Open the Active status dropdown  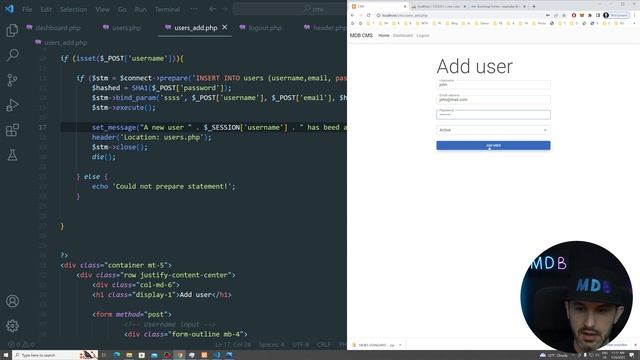(493, 130)
